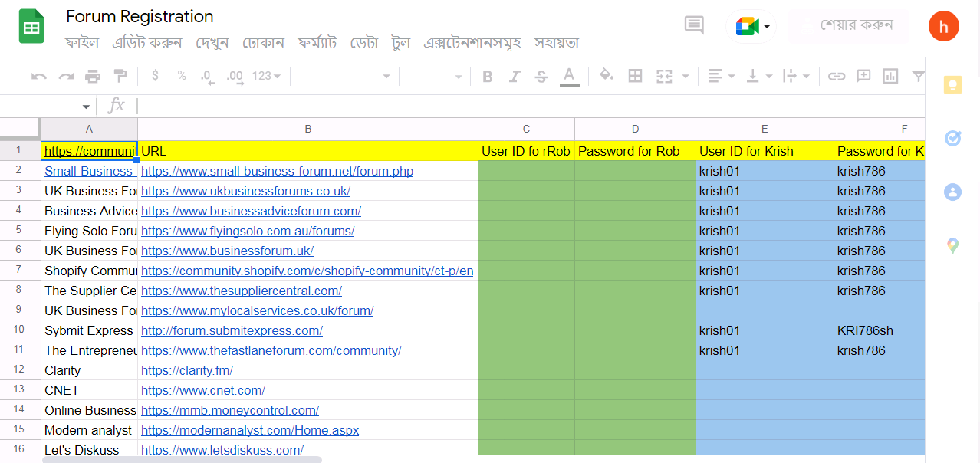
Task: Open Google Keep in side panel
Action: 952,84
